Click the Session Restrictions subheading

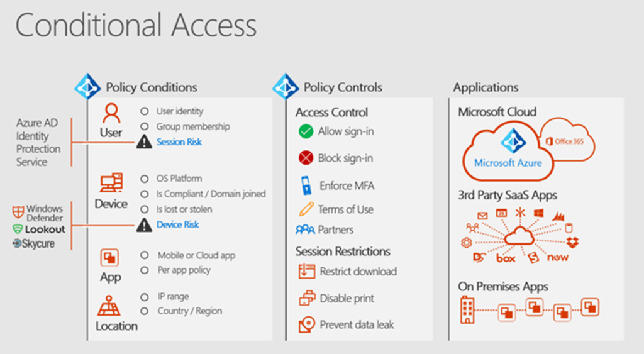coord(343,251)
